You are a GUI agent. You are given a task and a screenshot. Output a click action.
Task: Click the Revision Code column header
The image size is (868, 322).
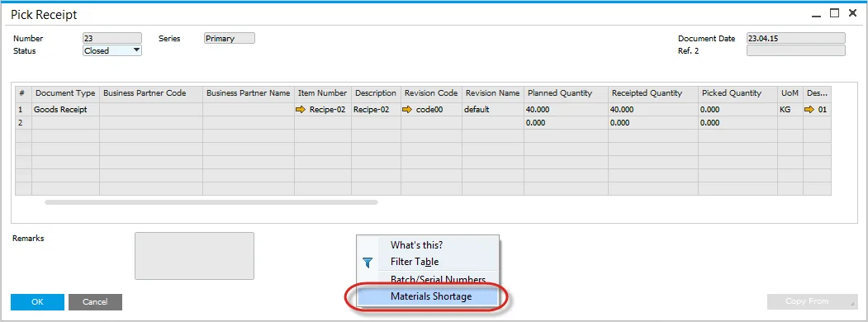click(x=431, y=93)
